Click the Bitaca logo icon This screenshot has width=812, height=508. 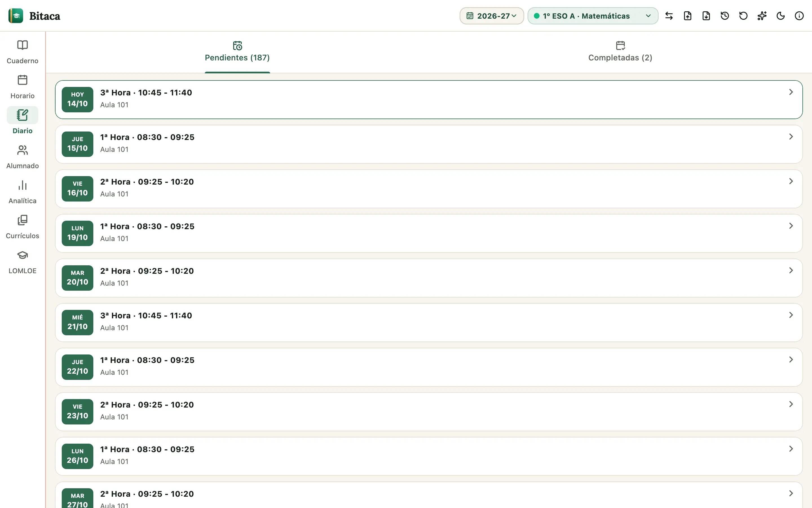click(x=16, y=16)
